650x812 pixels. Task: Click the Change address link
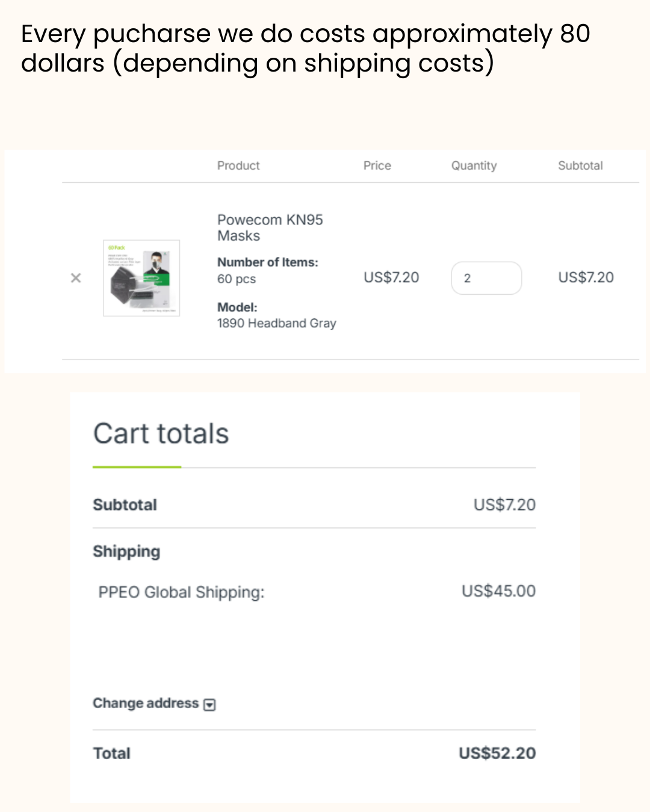click(146, 703)
